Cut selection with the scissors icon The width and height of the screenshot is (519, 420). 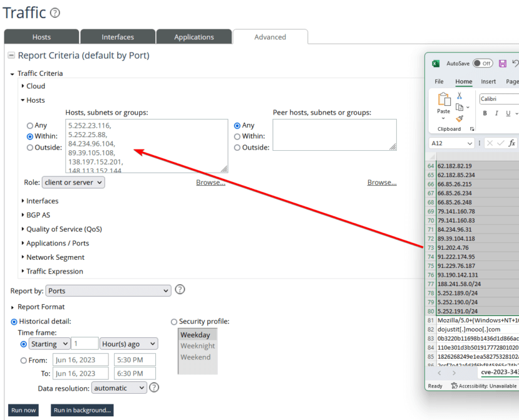460,96
